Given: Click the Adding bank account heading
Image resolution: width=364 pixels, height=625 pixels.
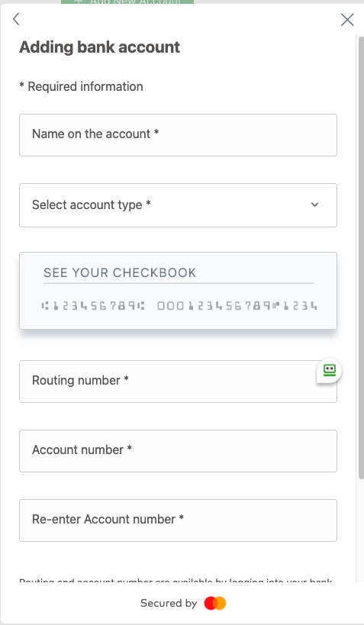Looking at the screenshot, I should pyautogui.click(x=100, y=47).
